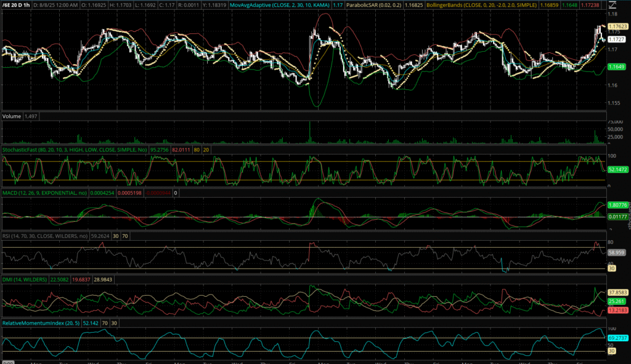Click the 1.1727 last price bubble

point(616,39)
